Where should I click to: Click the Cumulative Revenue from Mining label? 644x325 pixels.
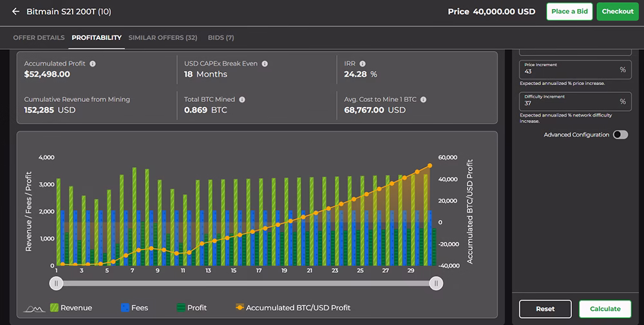[77, 99]
